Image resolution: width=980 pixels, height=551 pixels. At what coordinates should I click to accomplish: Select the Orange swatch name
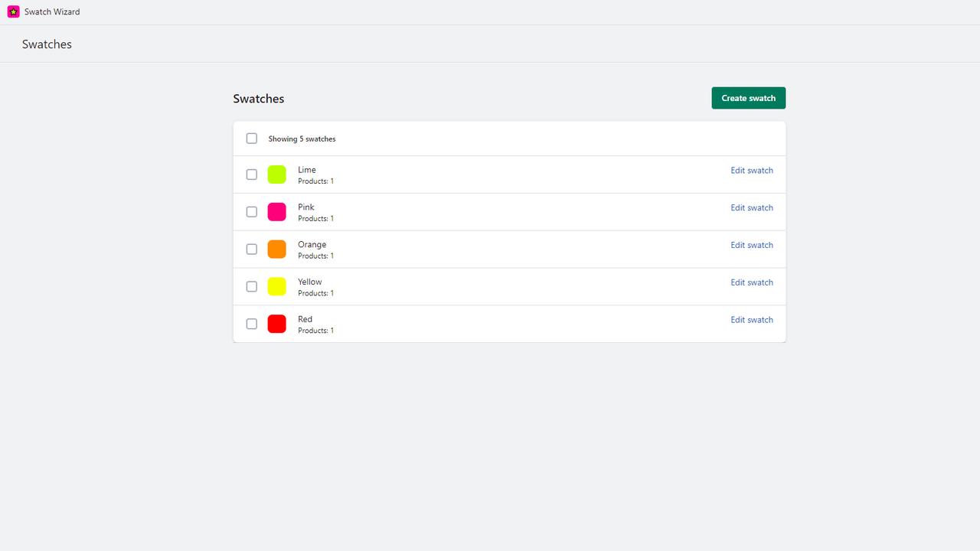312,245
